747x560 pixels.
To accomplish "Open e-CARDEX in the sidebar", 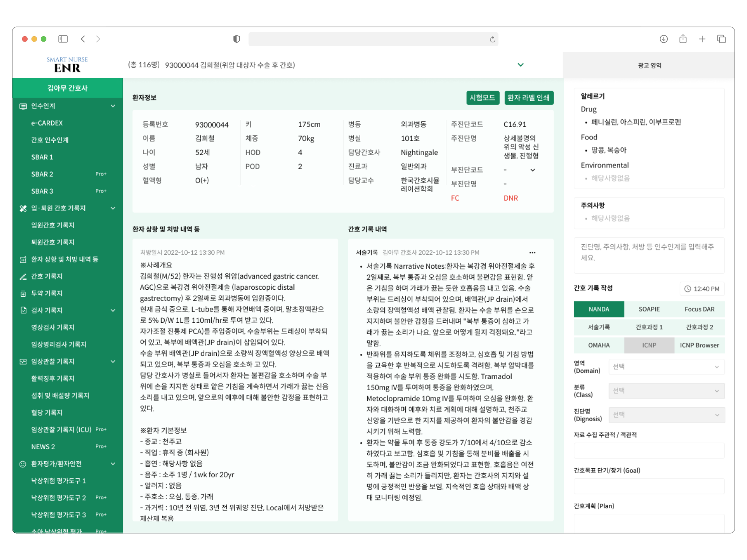I will click(47, 123).
